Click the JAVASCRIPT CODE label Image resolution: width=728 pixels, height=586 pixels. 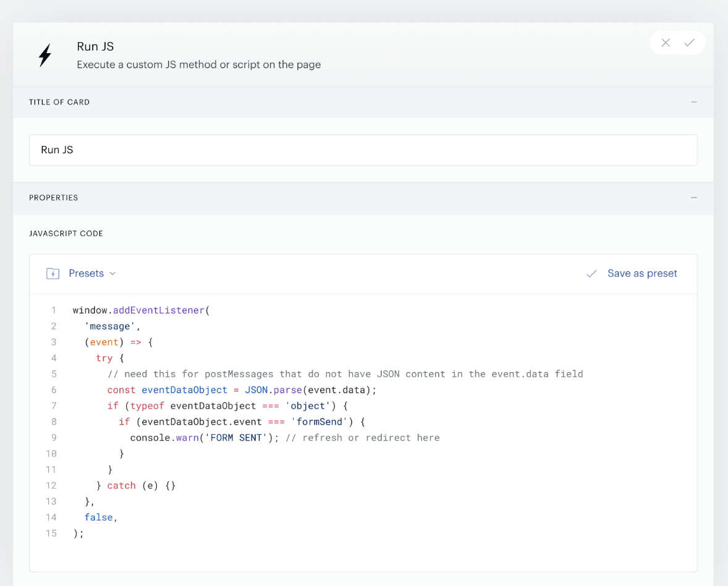66,234
